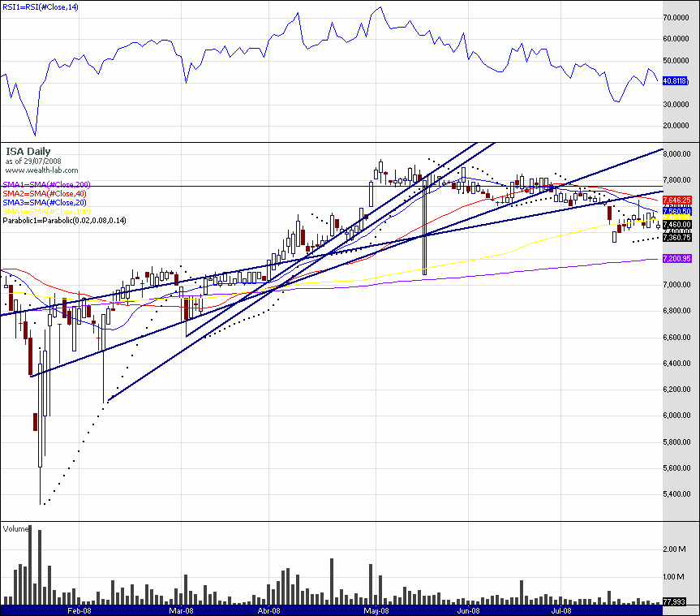Image resolution: width=700 pixels, height=616 pixels.
Task: Click the Volume pane label
Action: (x=15, y=529)
